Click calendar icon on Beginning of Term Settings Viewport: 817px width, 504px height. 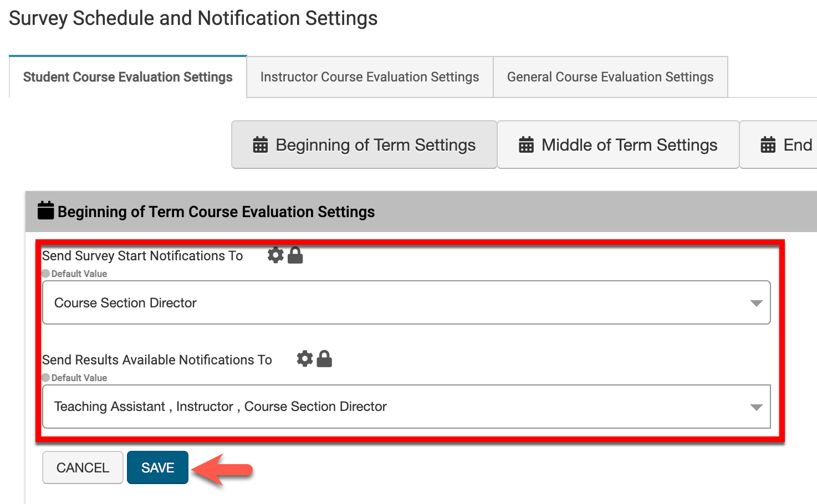click(x=261, y=145)
